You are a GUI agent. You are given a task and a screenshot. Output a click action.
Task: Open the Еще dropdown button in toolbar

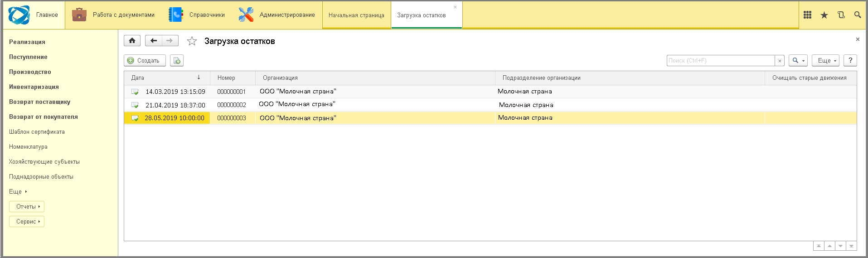[x=825, y=60]
